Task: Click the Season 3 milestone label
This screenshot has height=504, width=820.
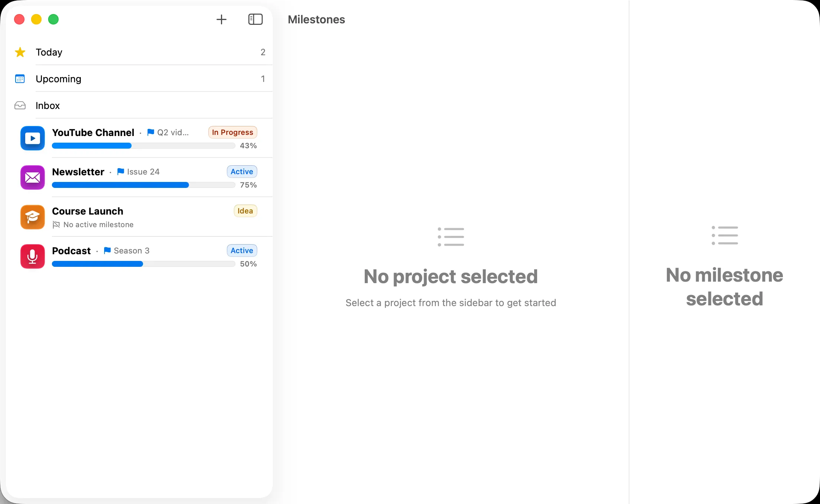Action: click(x=132, y=251)
